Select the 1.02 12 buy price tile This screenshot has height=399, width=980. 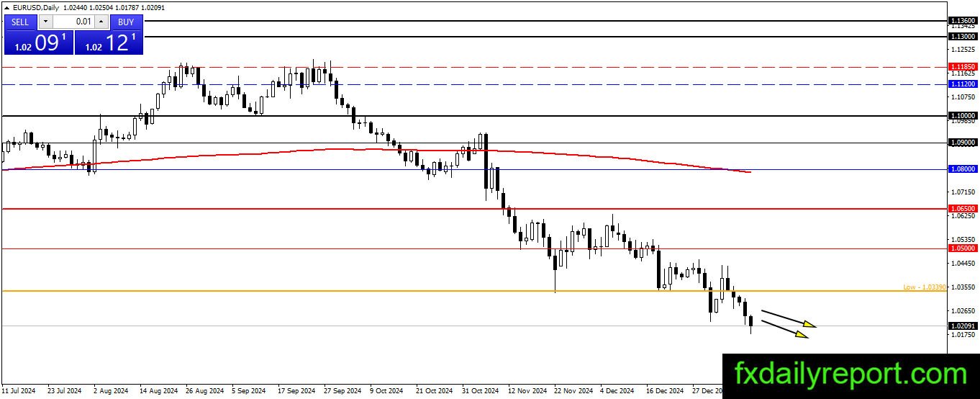pos(109,42)
